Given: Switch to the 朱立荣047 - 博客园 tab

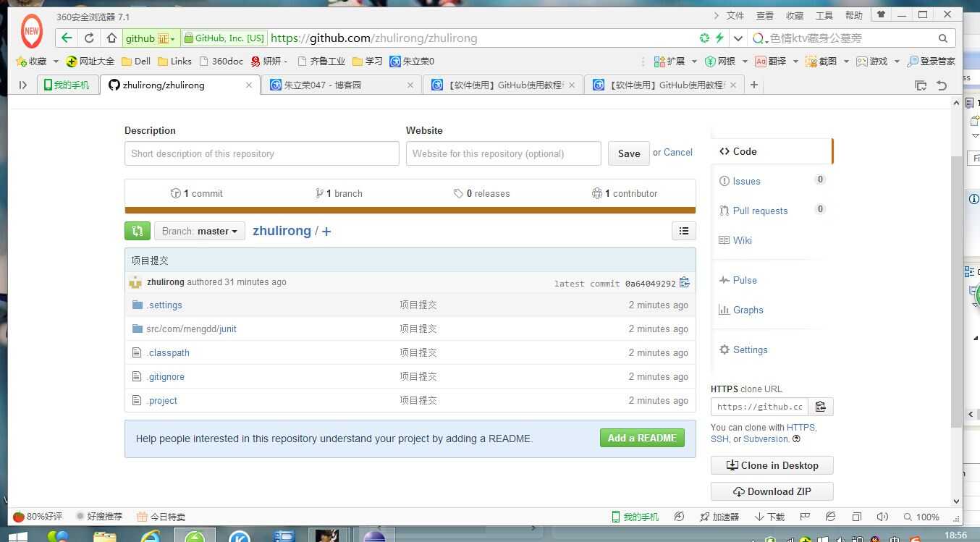Looking at the screenshot, I should pos(340,85).
